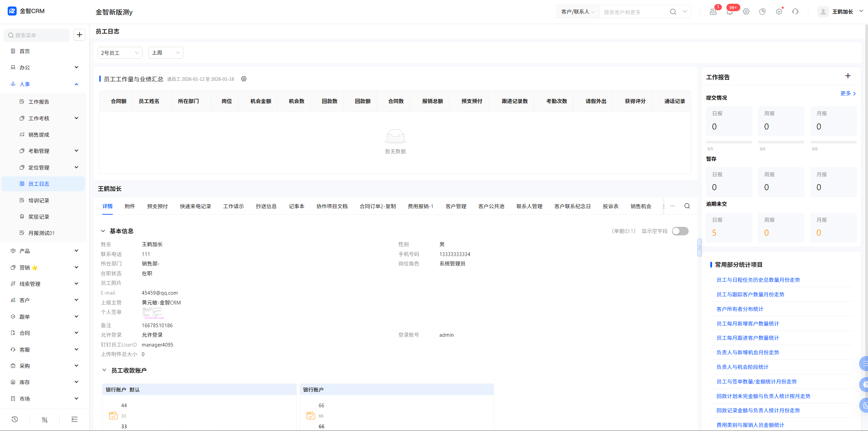Click the 更多 link in work report

coord(848,94)
